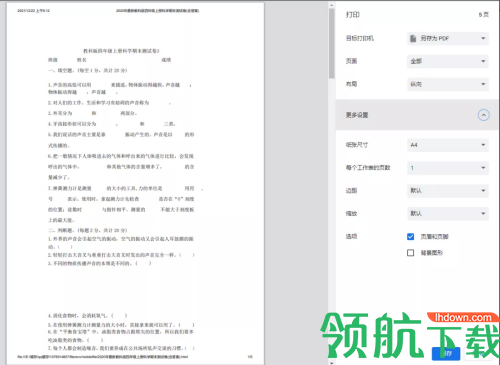
Task: Click the file path footer text in preview
Action: point(103,357)
